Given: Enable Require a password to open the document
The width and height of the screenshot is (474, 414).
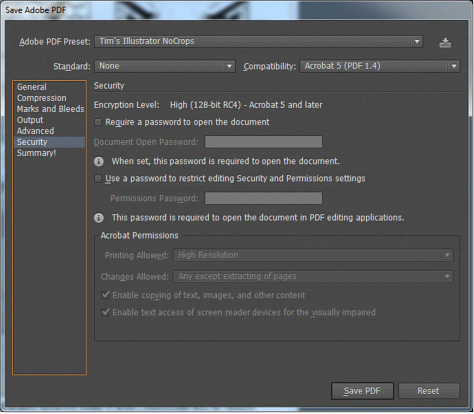Looking at the screenshot, I should coord(98,122).
